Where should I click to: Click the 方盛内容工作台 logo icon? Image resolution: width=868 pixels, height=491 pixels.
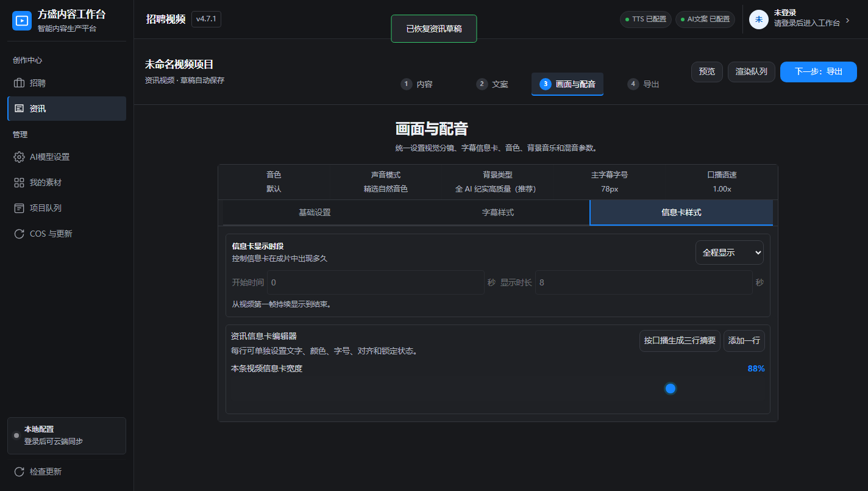tap(22, 20)
